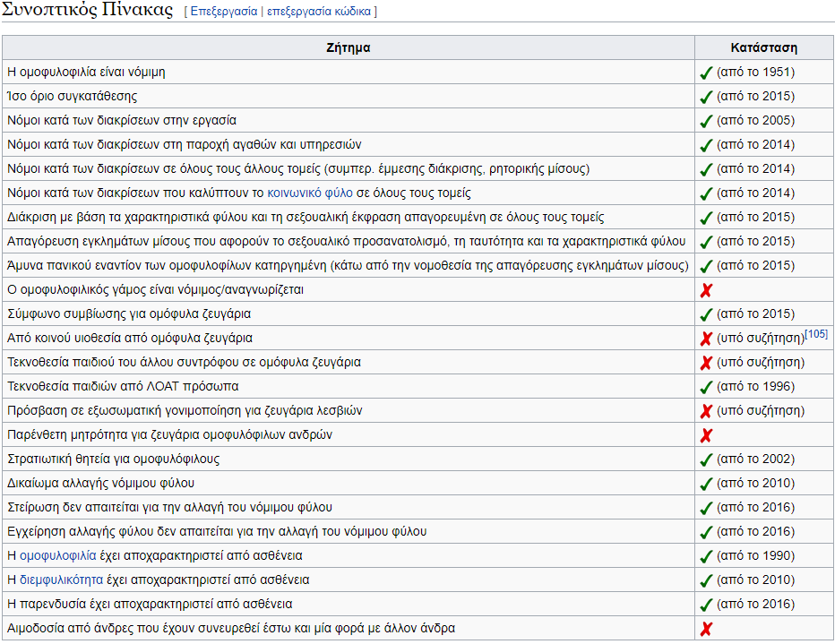
Task: Click the cell Δικαίωμα αλλαγής νόμιμου φύλου
Action: tap(349, 484)
